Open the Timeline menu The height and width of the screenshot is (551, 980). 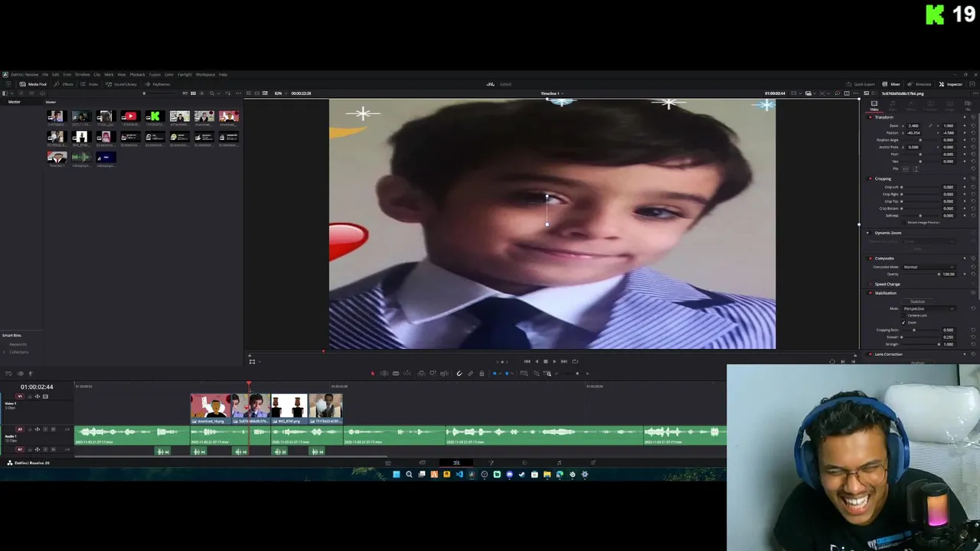tap(82, 74)
